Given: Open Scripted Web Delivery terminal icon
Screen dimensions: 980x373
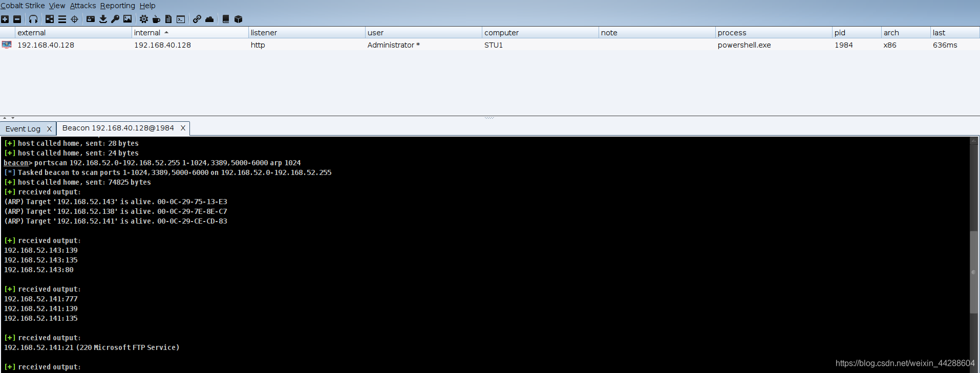Looking at the screenshot, I should (181, 19).
